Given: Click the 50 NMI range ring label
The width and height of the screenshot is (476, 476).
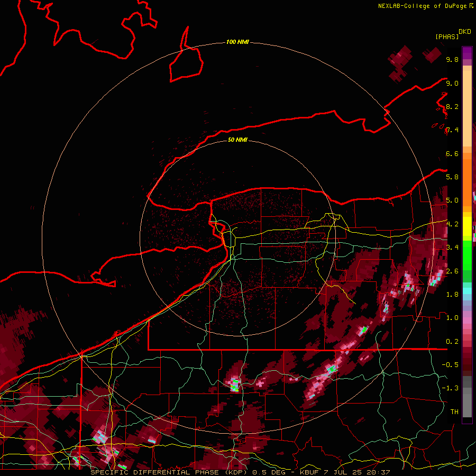Looking at the screenshot, I should pyautogui.click(x=237, y=140).
